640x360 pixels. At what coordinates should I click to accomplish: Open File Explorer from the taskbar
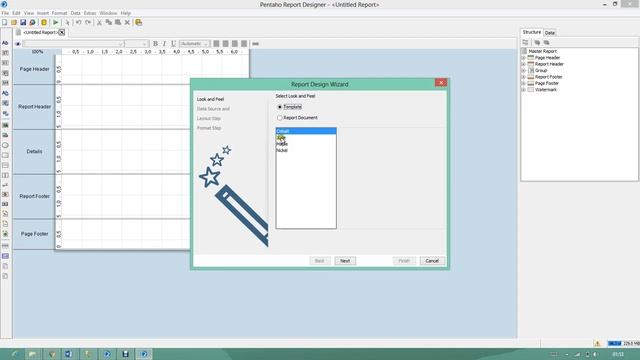click(33, 354)
